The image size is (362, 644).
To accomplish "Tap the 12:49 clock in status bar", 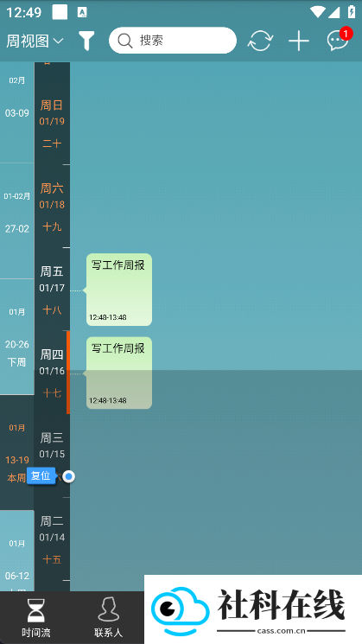I will [x=24, y=12].
